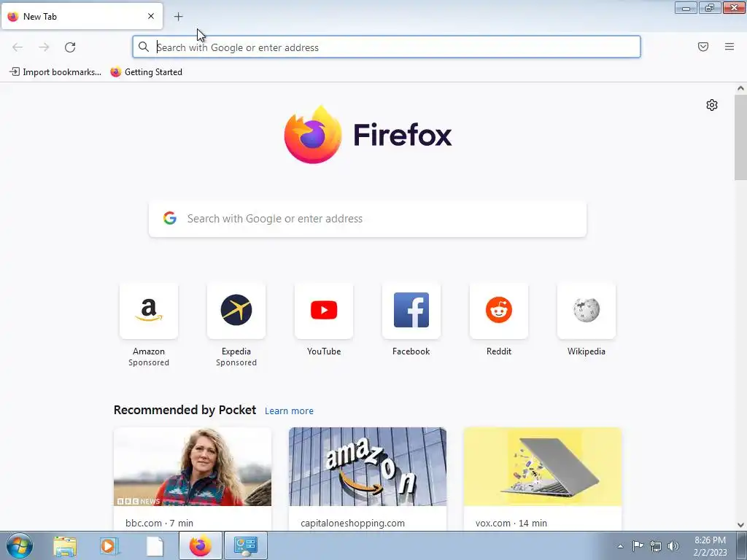747x560 pixels.
Task: Click the magnifier icon in address bar
Action: [144, 47]
